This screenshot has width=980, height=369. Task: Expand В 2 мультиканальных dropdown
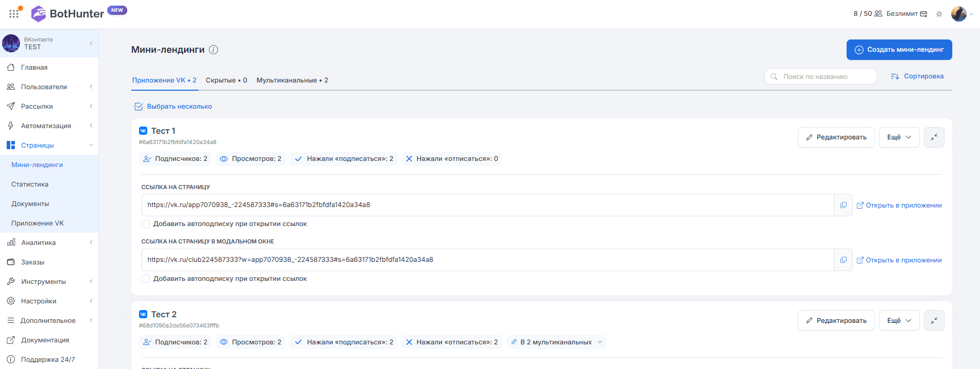click(x=556, y=342)
